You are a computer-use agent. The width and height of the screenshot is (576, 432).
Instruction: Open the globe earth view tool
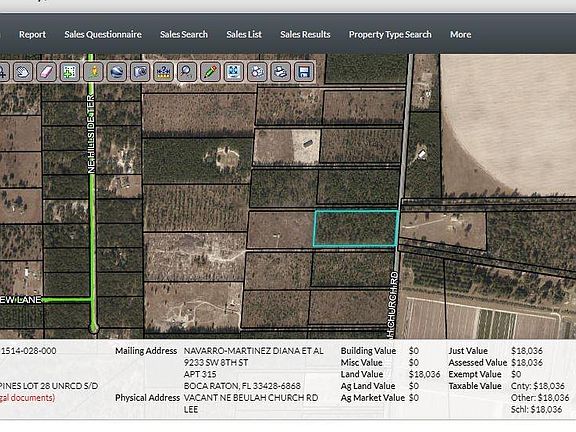pos(117,71)
